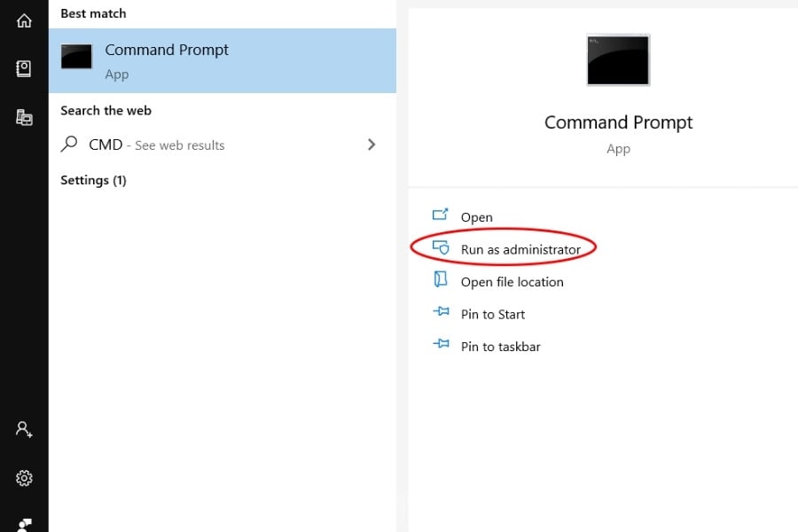798x532 pixels.
Task: Click Open to launch Command Prompt
Action: click(x=476, y=215)
